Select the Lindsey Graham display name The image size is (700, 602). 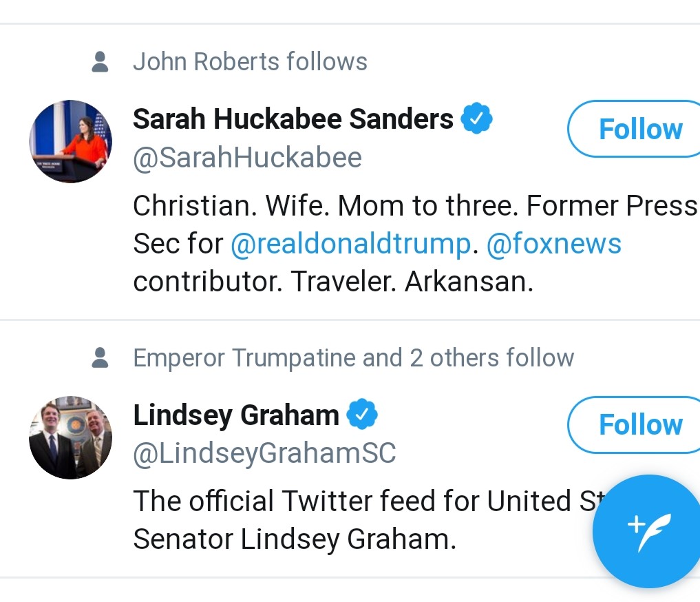point(235,415)
